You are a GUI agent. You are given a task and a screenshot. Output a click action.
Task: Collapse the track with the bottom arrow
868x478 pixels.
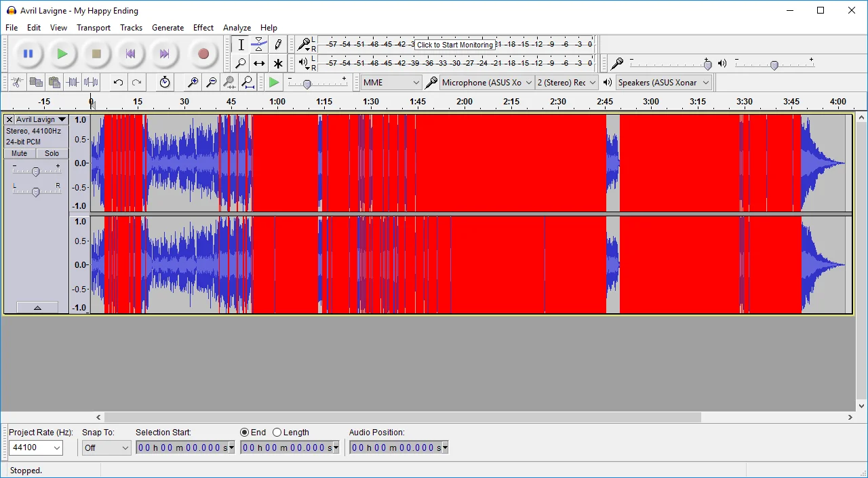point(37,308)
